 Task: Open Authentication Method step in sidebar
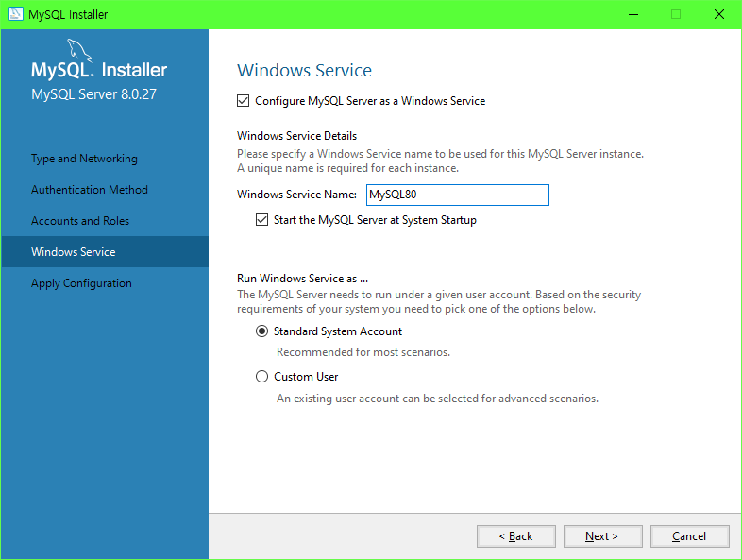pyautogui.click(x=90, y=190)
